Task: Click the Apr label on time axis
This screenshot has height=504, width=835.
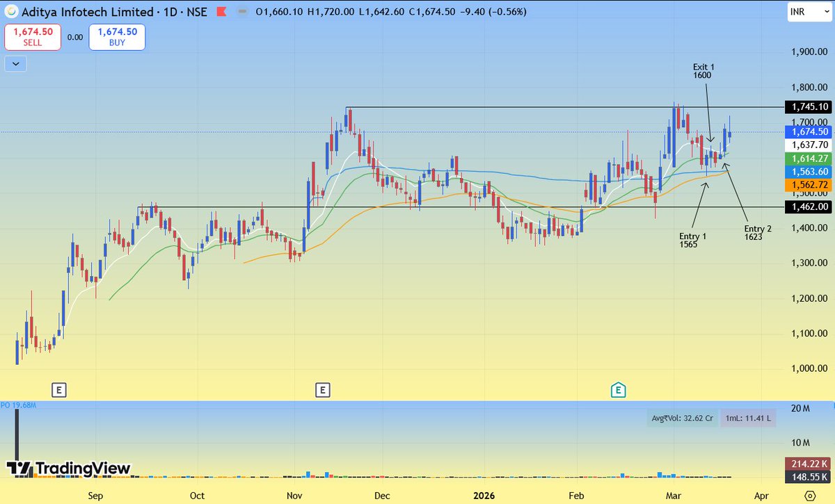Action: tap(761, 496)
